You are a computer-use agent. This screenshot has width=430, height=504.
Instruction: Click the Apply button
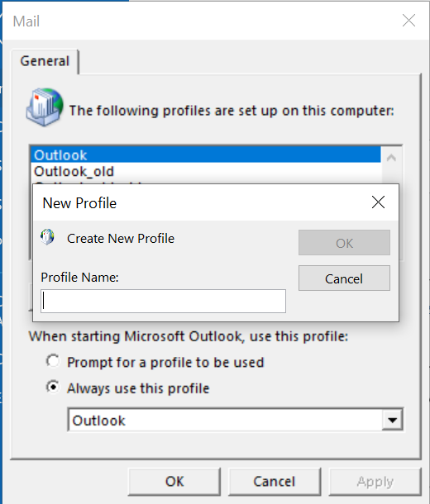coord(375,482)
